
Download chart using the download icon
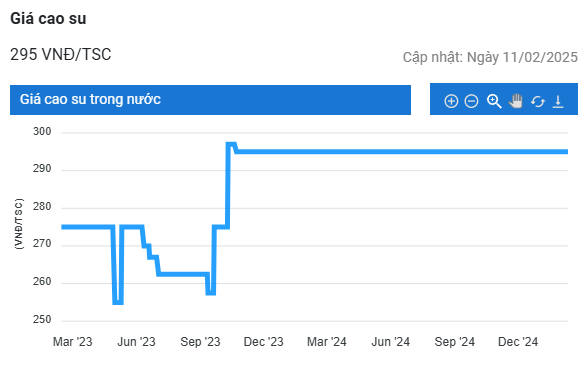tap(558, 101)
